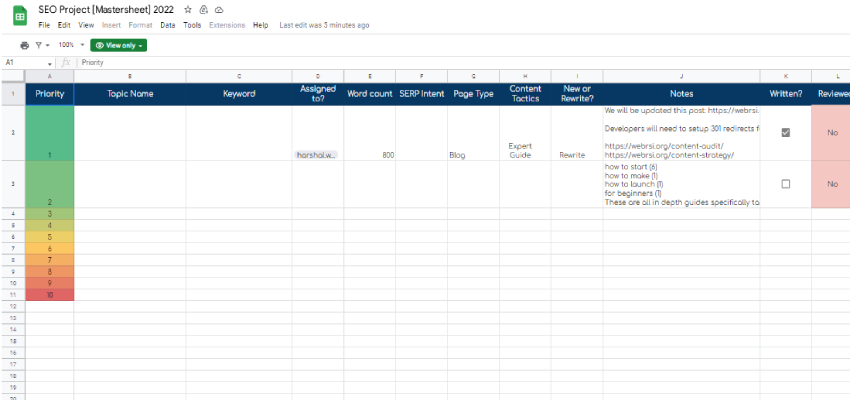The height and width of the screenshot is (400, 850).
Task: Click the fx formula icon
Action: pyautogui.click(x=65, y=62)
